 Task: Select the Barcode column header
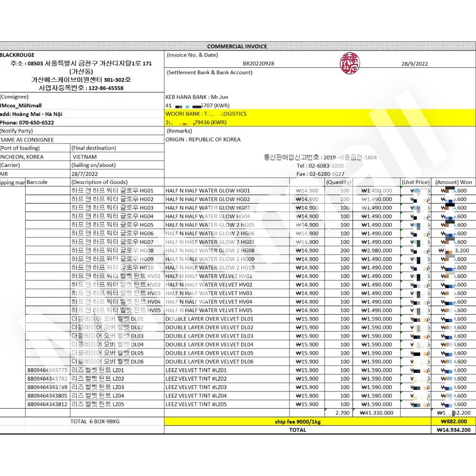[x=37, y=182]
